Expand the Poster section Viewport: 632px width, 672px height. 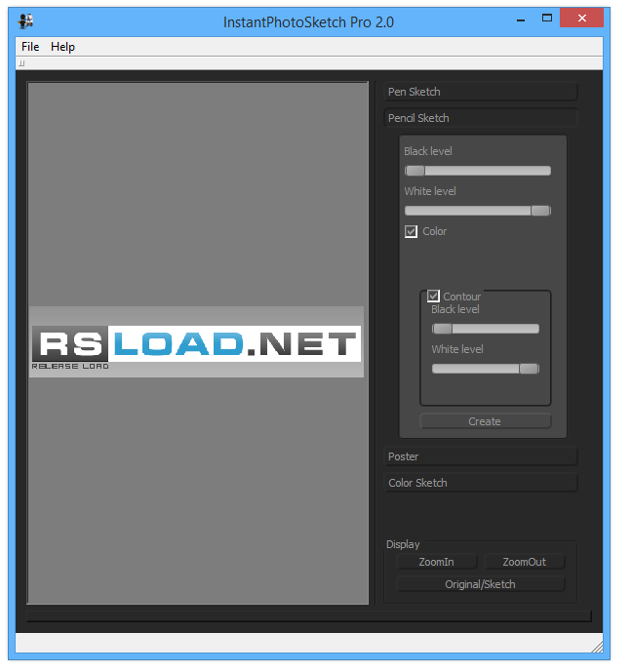(x=480, y=456)
